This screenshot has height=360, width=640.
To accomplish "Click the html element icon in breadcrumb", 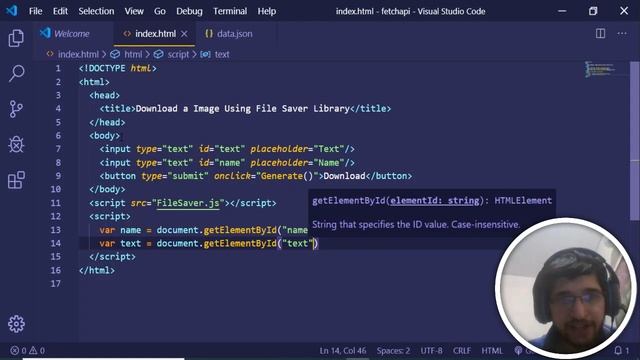I will 115,54.
